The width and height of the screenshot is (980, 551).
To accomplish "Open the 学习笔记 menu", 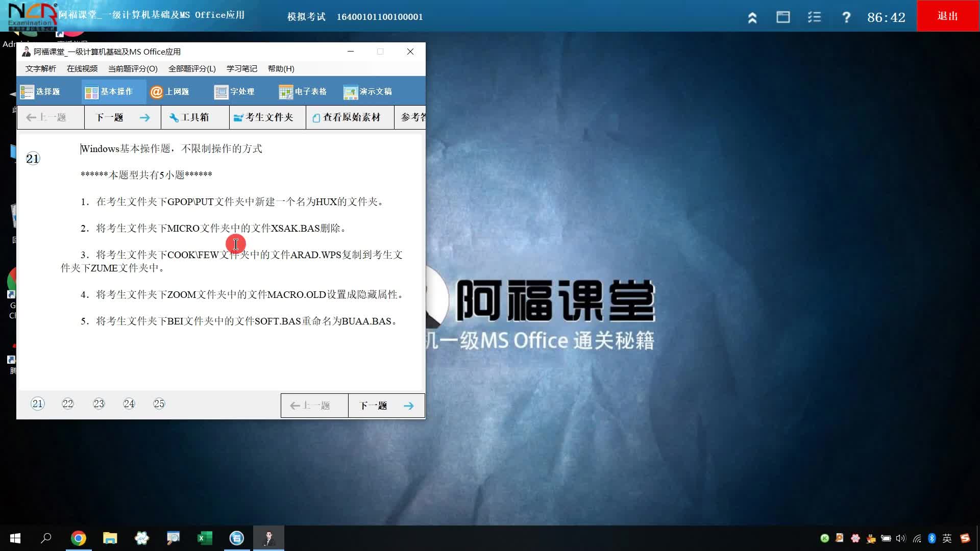I will pos(242,69).
